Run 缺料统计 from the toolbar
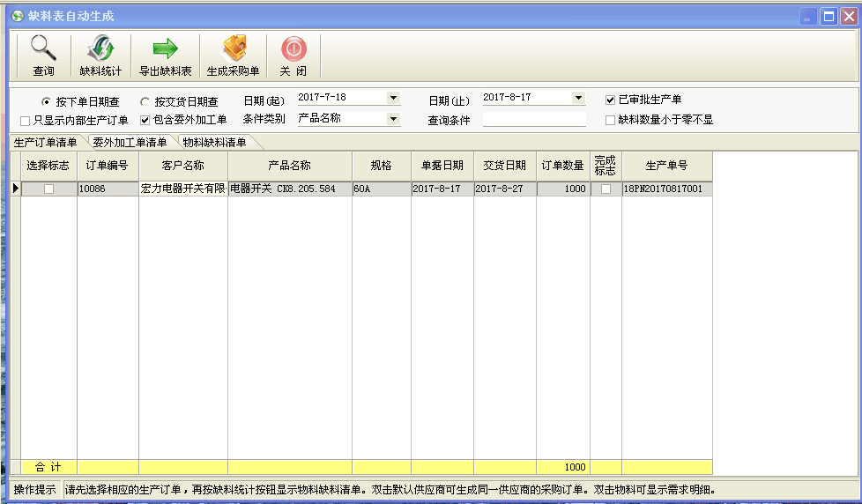 [x=100, y=49]
